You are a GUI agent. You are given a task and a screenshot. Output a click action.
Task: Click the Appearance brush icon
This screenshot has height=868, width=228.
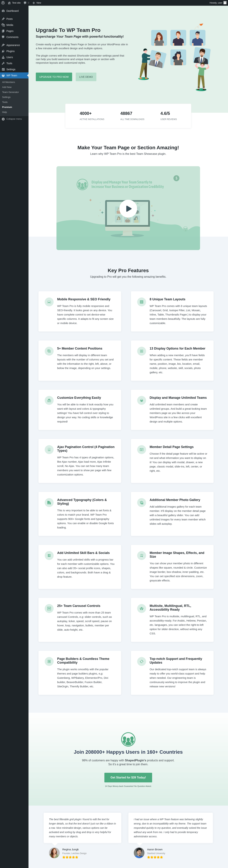[x=3, y=45]
